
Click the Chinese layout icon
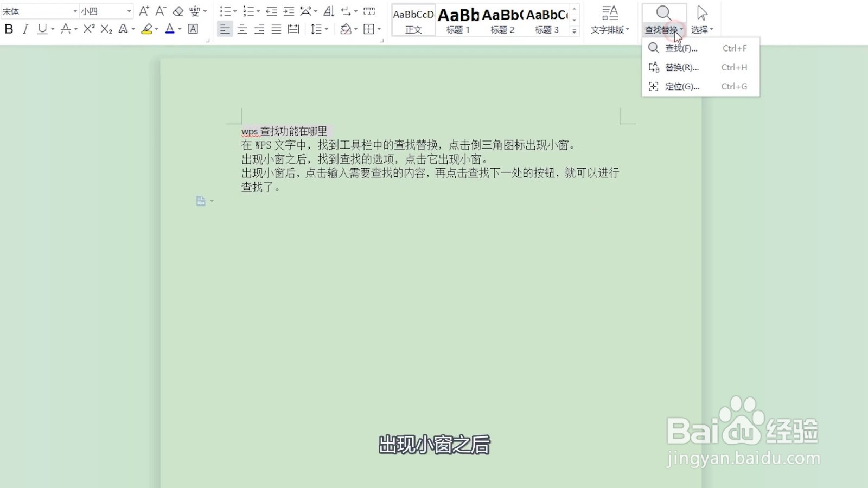click(x=306, y=11)
